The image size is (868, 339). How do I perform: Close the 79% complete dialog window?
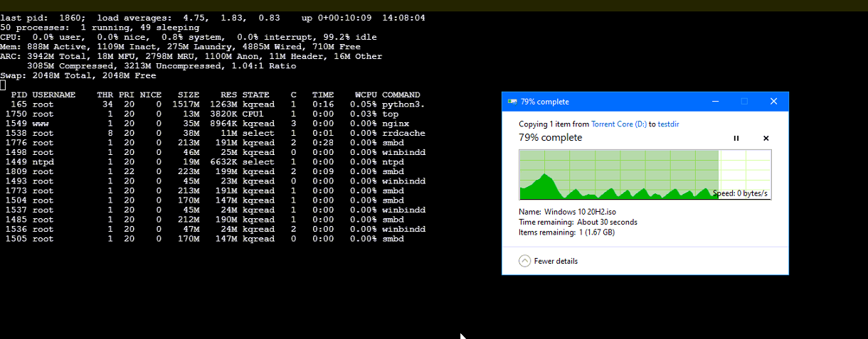pos(774,102)
